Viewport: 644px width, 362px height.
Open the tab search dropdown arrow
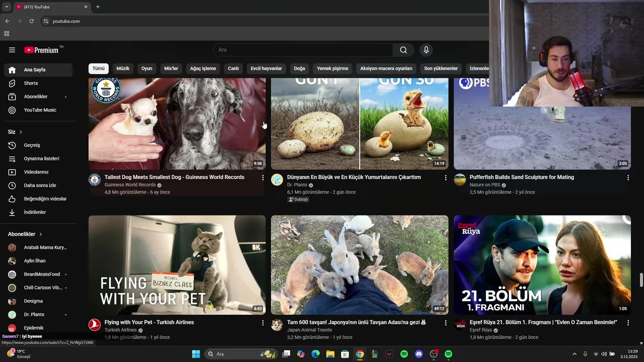(7, 7)
